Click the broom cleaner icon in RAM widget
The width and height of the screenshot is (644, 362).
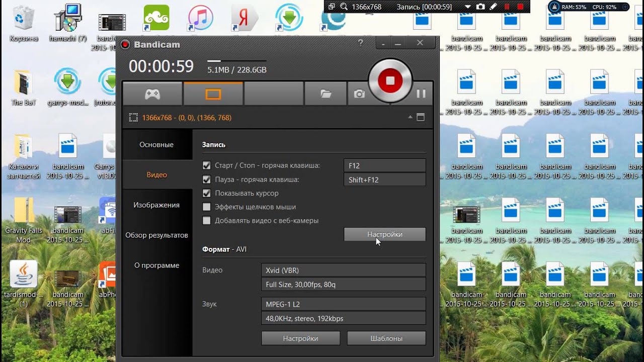(x=554, y=7)
